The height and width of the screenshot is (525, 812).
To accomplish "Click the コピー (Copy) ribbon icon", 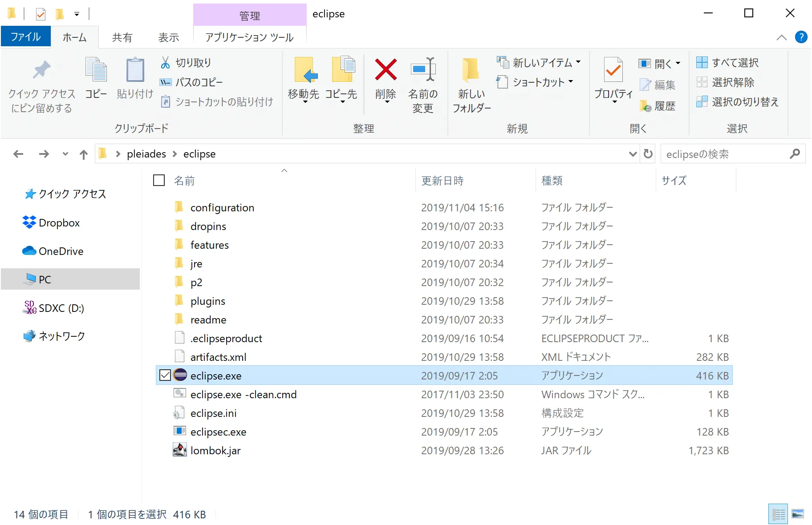I will 96,70.
